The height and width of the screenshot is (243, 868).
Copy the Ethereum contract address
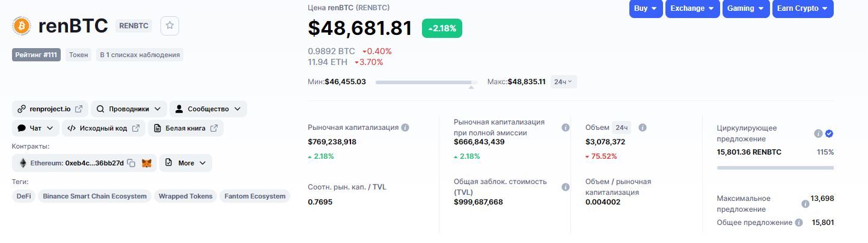pos(131,163)
